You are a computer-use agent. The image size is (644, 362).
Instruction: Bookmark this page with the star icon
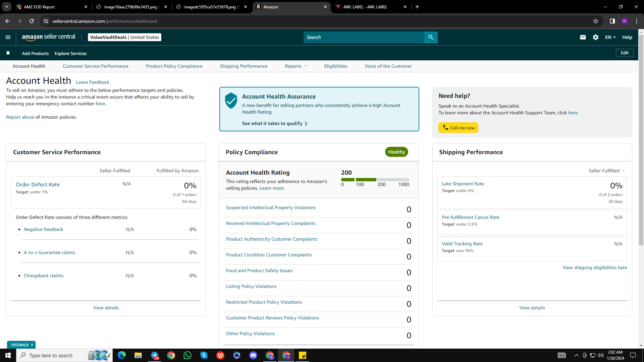[596, 21]
